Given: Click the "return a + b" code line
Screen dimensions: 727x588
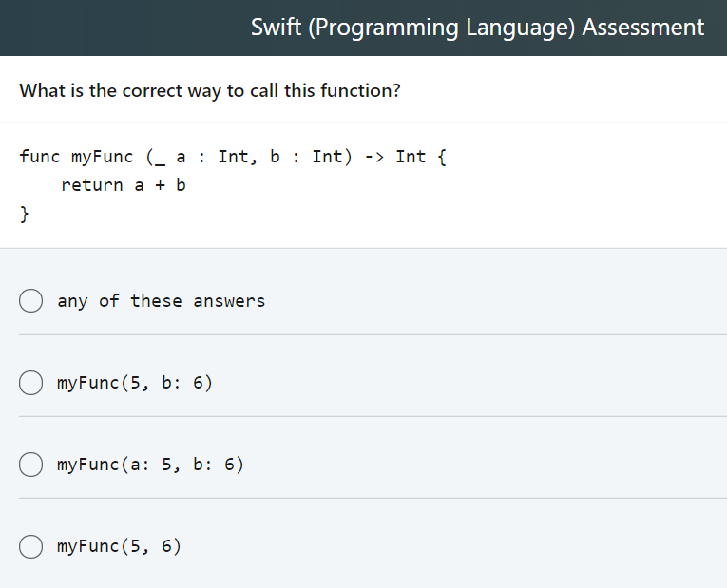Looking at the screenshot, I should (x=124, y=185).
